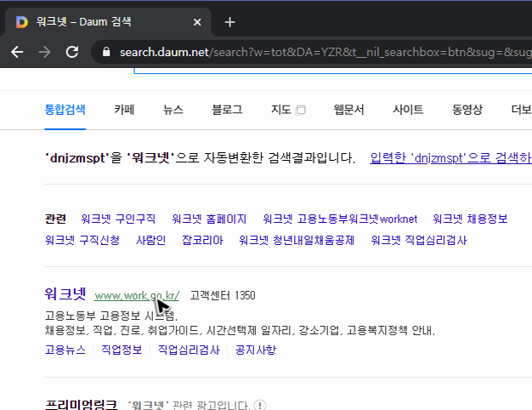The image size is (532, 410).
Task: Open the 고용뉴스 sublink
Action: coord(65,350)
